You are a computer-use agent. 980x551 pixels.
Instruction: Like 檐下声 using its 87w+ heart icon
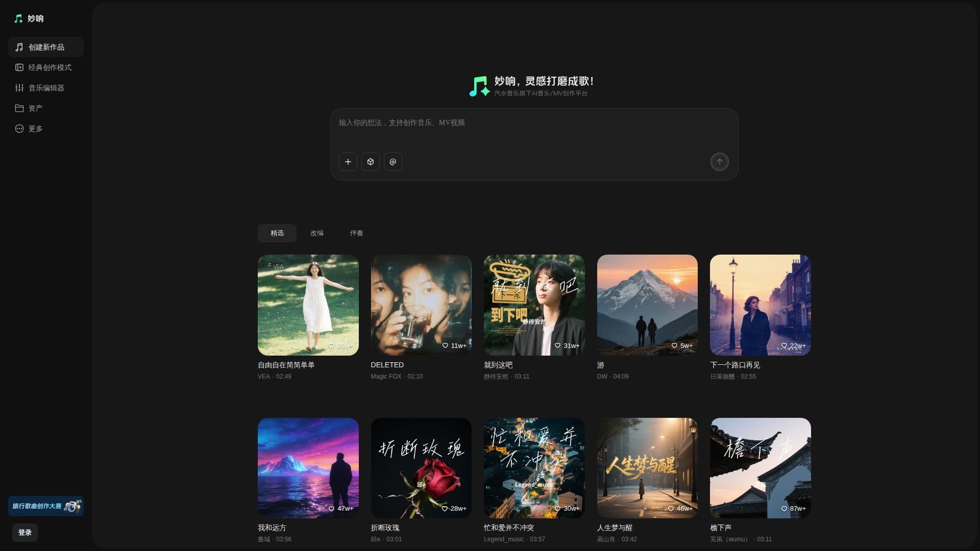(x=784, y=509)
